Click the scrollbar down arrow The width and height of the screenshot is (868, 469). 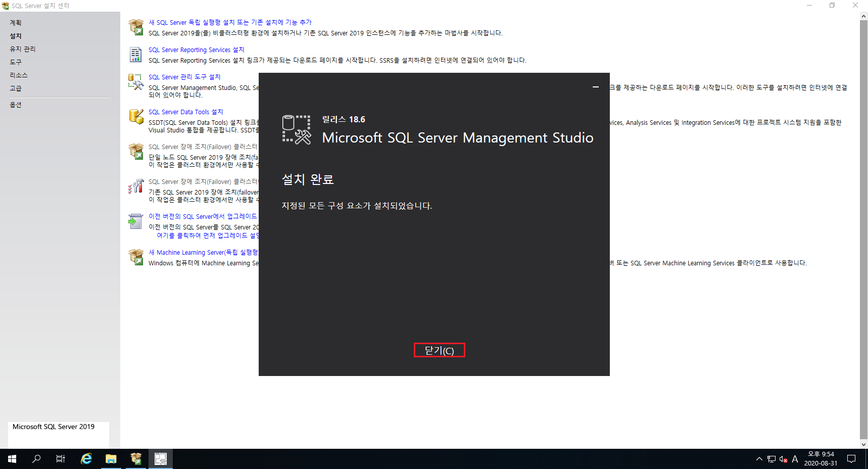pyautogui.click(x=864, y=444)
